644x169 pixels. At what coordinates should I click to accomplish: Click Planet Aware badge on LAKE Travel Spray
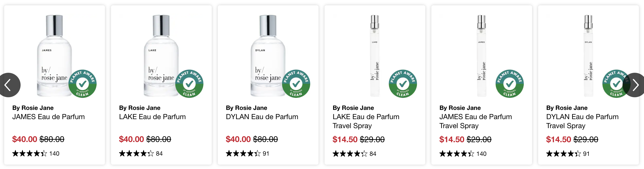click(403, 84)
